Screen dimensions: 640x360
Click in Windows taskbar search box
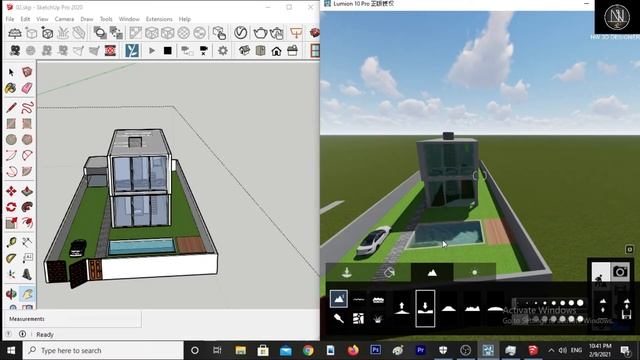(x=103, y=351)
